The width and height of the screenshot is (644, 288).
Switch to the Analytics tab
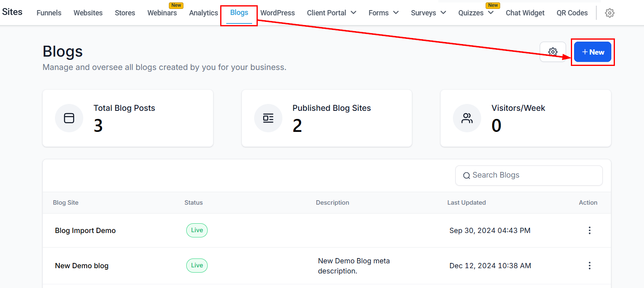click(x=204, y=13)
